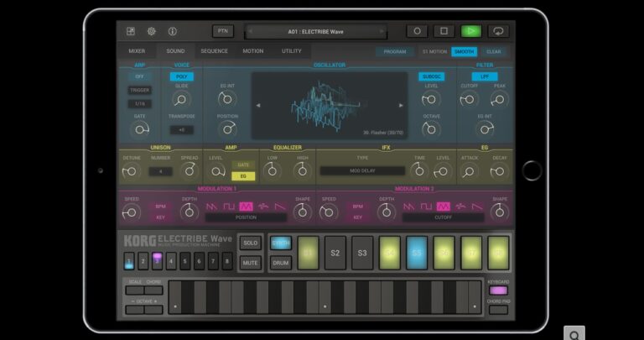Toggle the KEYBOARD mode switch

(x=498, y=290)
